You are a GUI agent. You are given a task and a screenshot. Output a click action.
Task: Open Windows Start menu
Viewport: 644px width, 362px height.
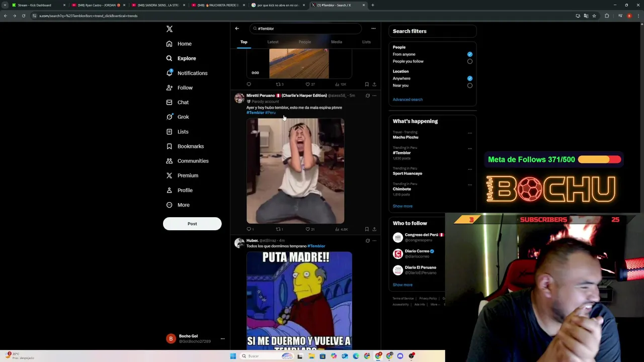[233, 356]
